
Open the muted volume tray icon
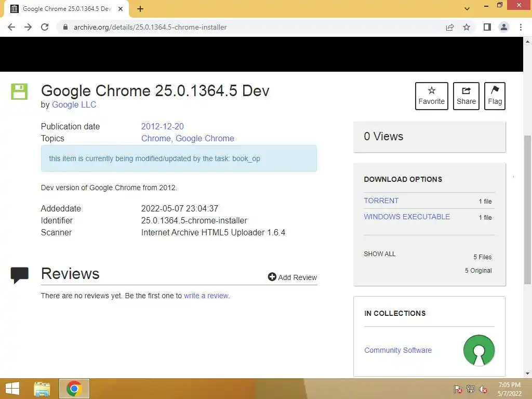coord(483,389)
